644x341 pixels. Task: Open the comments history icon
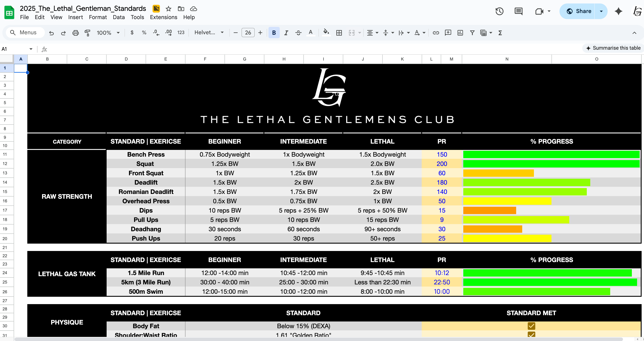(x=519, y=11)
